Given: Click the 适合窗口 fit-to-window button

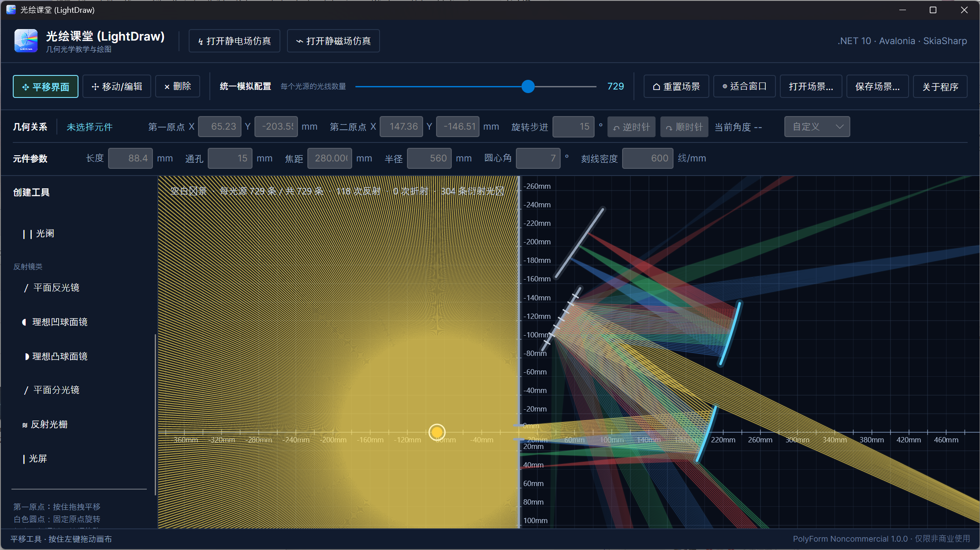Looking at the screenshot, I should 745,86.
